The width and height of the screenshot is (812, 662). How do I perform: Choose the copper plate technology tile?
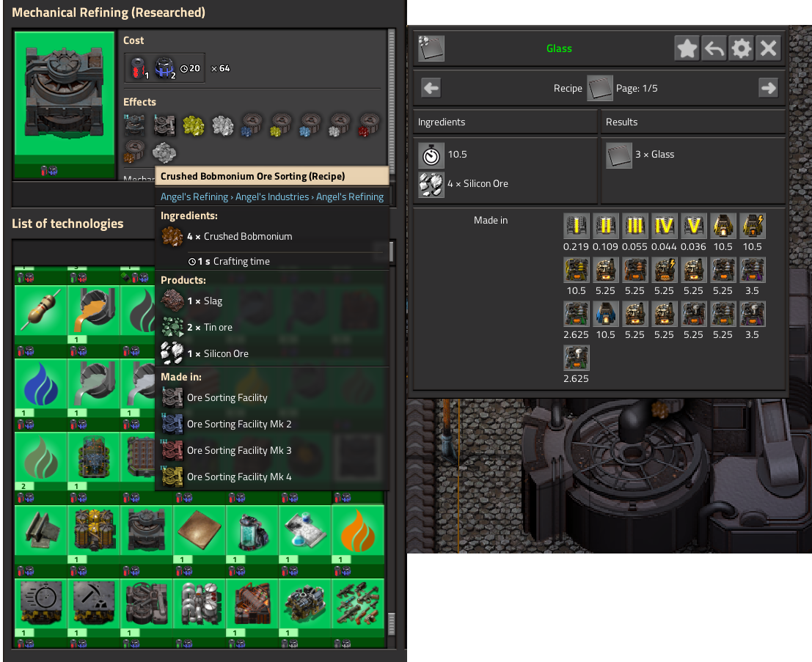(200, 531)
